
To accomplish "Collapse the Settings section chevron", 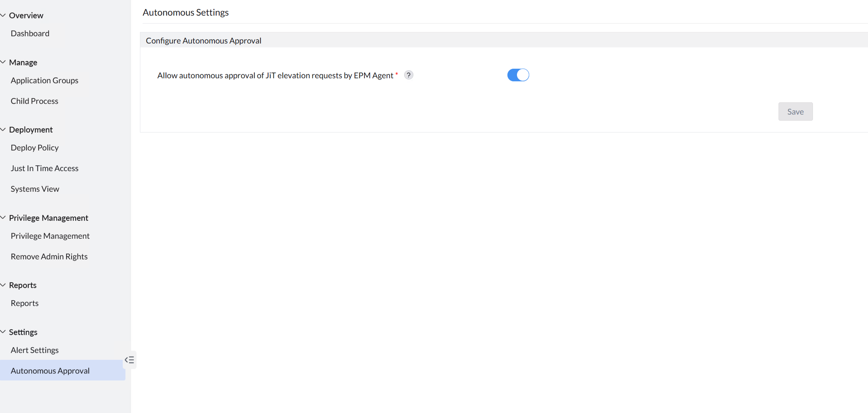I will (x=3, y=332).
